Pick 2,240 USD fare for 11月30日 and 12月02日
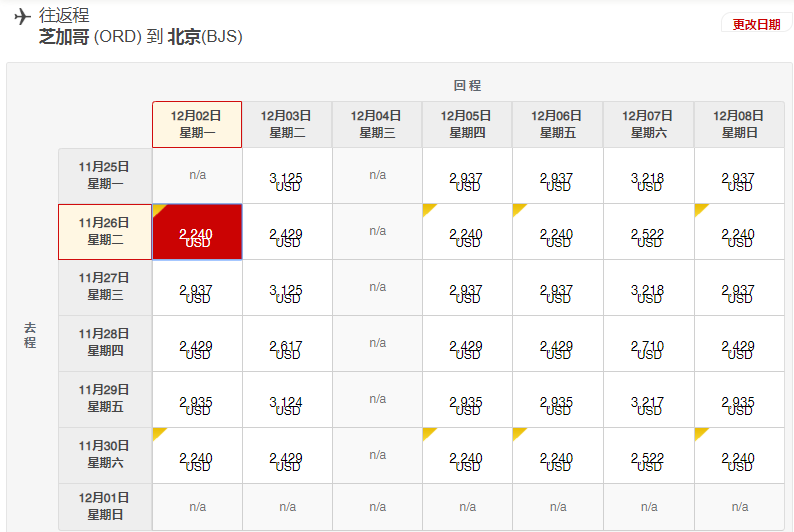 click(x=197, y=456)
